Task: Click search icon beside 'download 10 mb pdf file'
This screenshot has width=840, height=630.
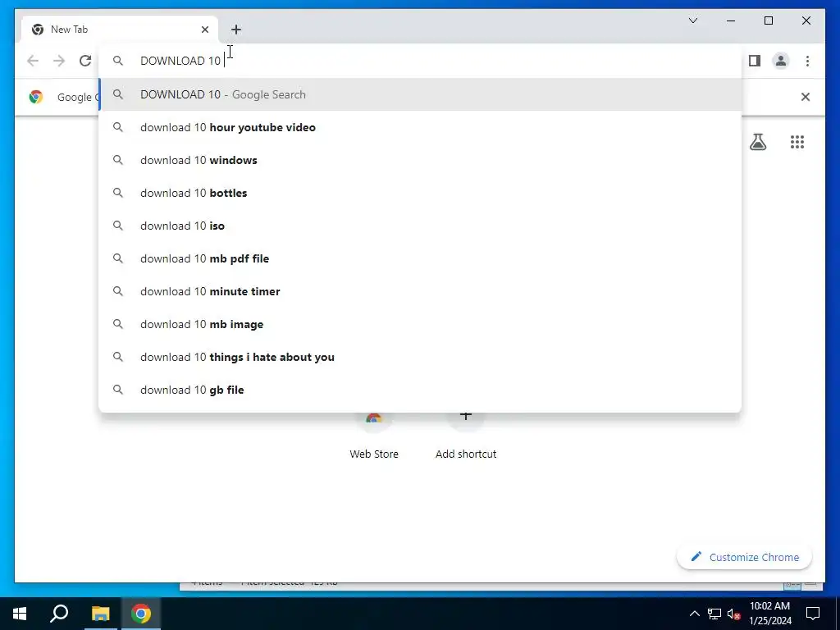Action: pos(118,258)
